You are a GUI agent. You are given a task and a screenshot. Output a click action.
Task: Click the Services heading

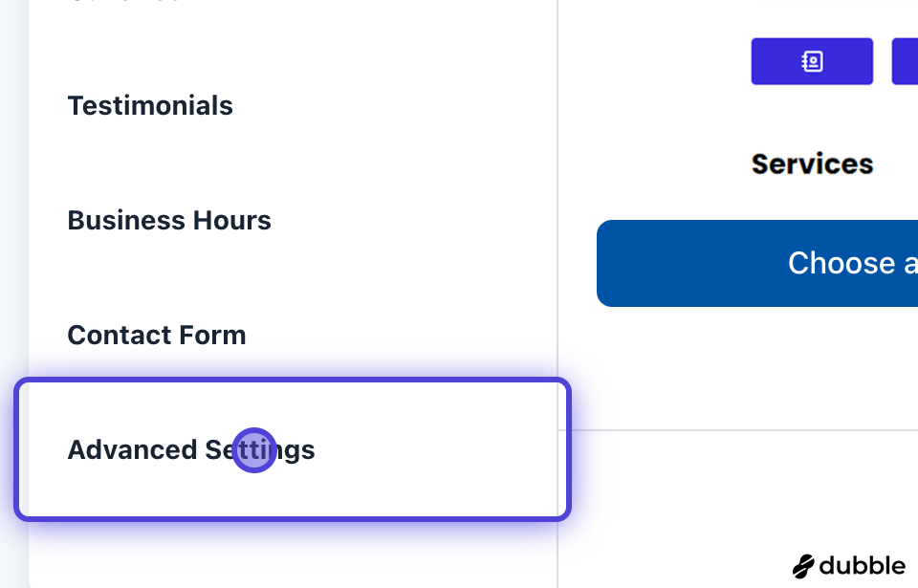click(812, 163)
